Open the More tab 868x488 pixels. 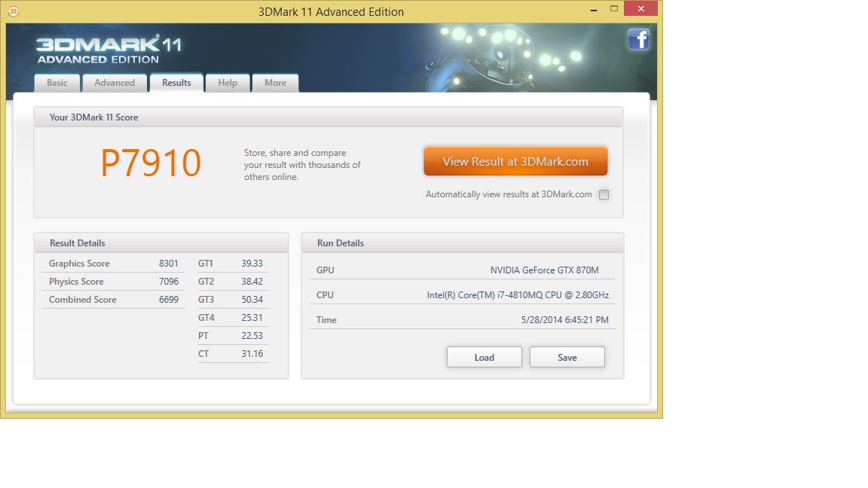[x=275, y=83]
